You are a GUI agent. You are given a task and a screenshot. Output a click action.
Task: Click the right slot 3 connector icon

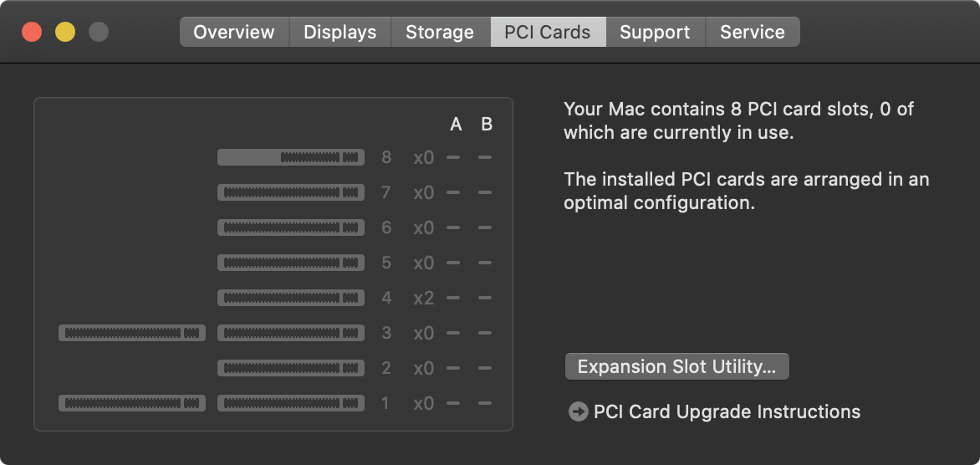click(291, 333)
